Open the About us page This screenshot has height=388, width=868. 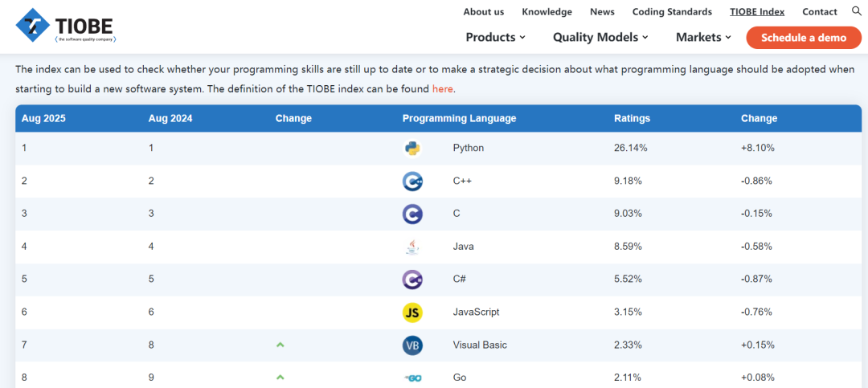[484, 11]
